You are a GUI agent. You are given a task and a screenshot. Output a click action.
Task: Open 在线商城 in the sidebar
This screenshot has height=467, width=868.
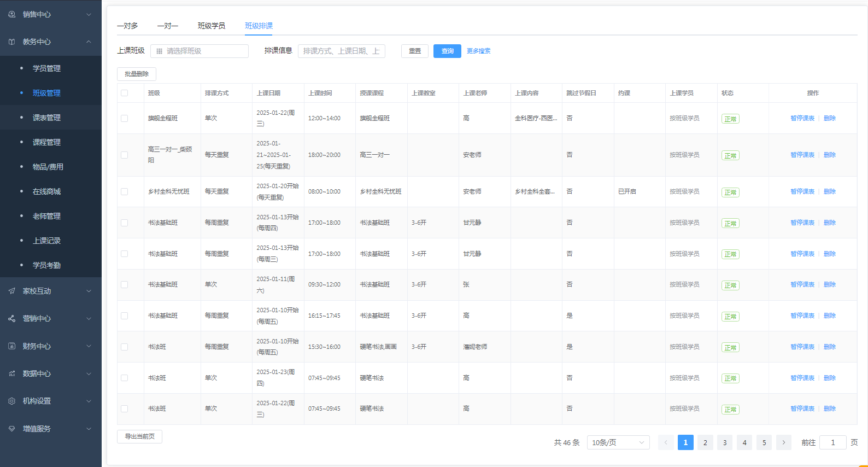[46, 191]
